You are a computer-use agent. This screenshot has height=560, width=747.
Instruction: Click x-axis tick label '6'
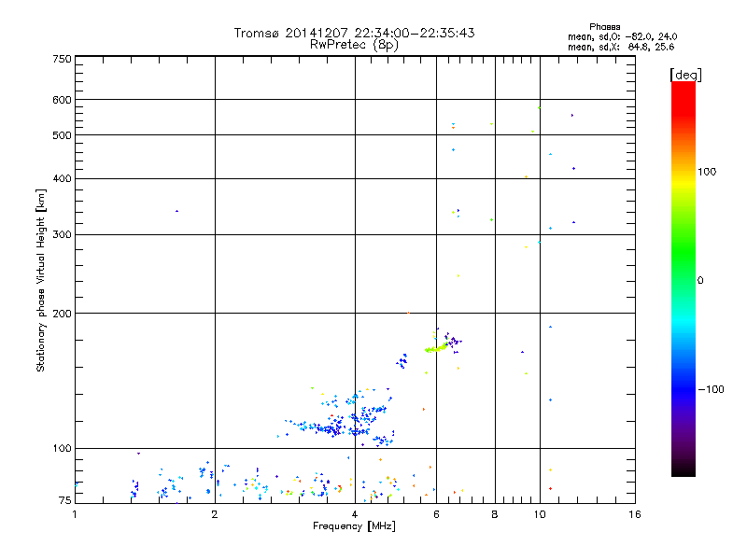point(436,514)
